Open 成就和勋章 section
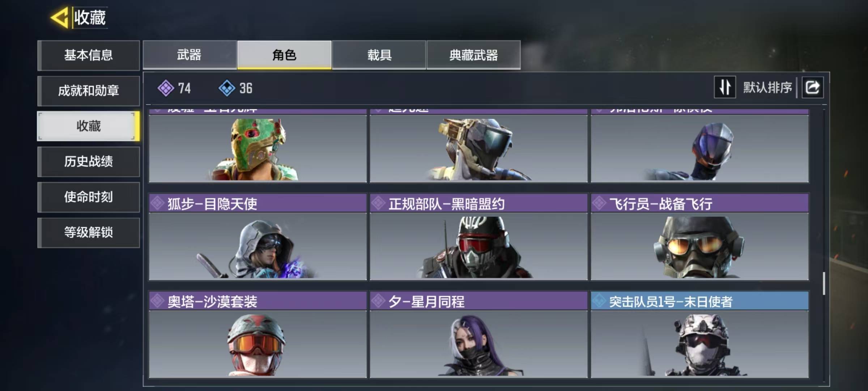868x391 pixels. pos(89,91)
